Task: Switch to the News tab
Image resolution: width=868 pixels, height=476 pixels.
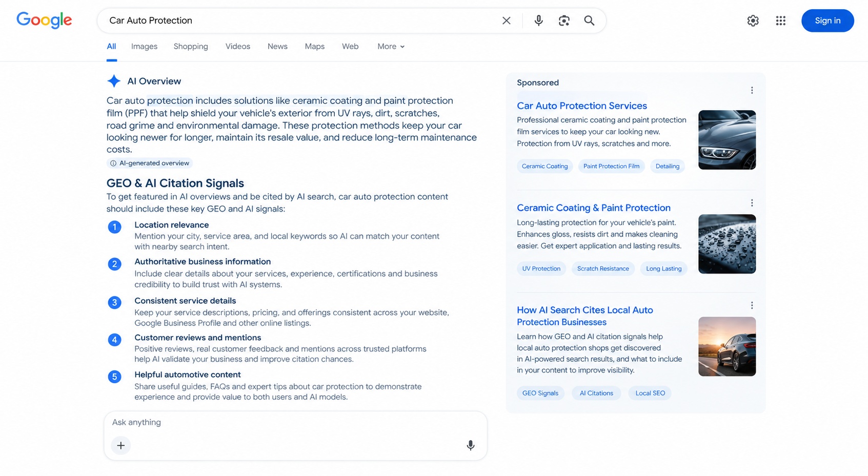Action: coord(277,46)
